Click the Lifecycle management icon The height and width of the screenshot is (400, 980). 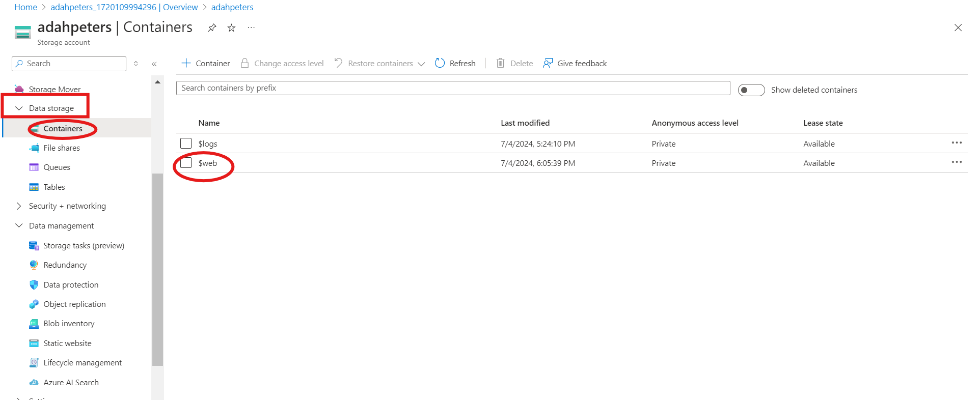tap(34, 363)
